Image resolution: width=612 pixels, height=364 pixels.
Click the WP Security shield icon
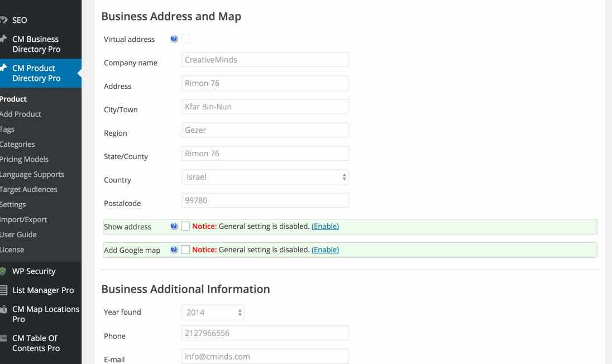(3, 271)
